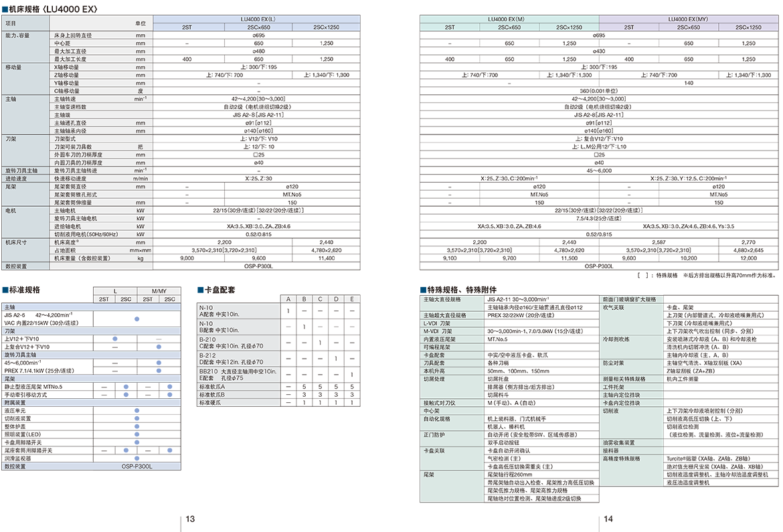Image resolution: width=783 pixels, height=532 pixels.
Task: Select column E in the chuck table
Action: click(352, 299)
